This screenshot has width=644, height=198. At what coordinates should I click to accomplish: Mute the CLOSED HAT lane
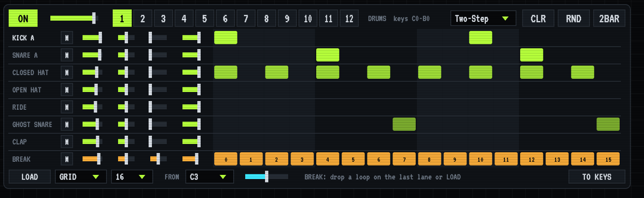pos(66,73)
